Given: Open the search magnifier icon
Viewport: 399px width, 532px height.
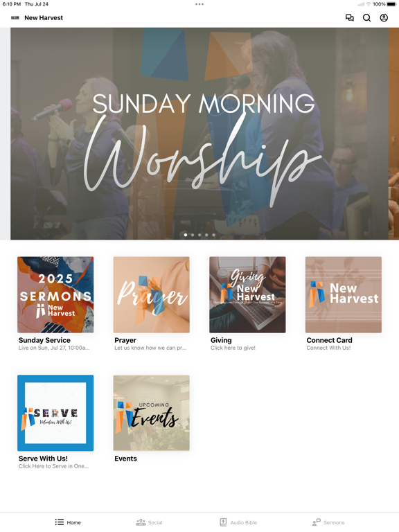Looking at the screenshot, I should pyautogui.click(x=366, y=17).
